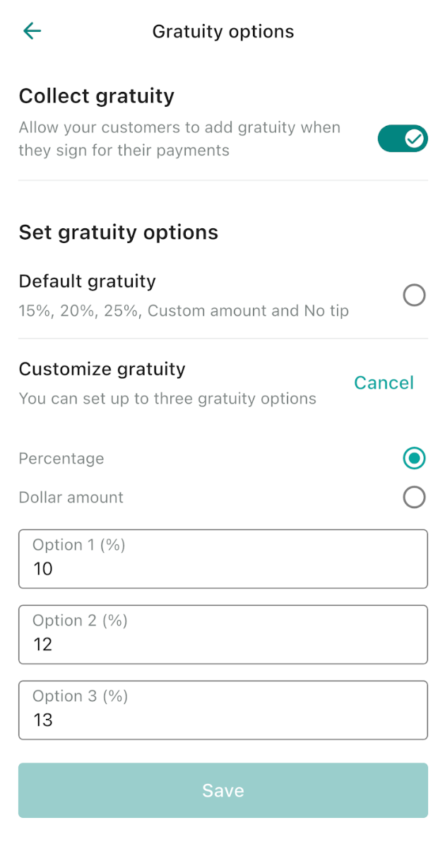
Task: Click the Customize gratuity heading
Action: 102,369
